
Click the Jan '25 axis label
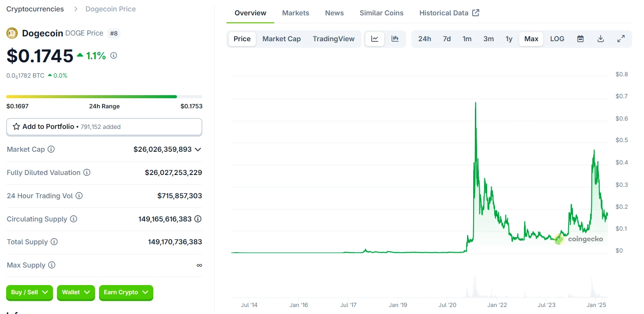tap(597, 305)
